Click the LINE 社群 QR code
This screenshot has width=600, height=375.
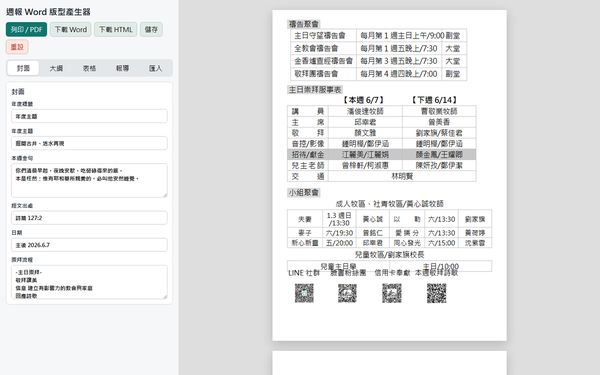pyautogui.click(x=304, y=293)
